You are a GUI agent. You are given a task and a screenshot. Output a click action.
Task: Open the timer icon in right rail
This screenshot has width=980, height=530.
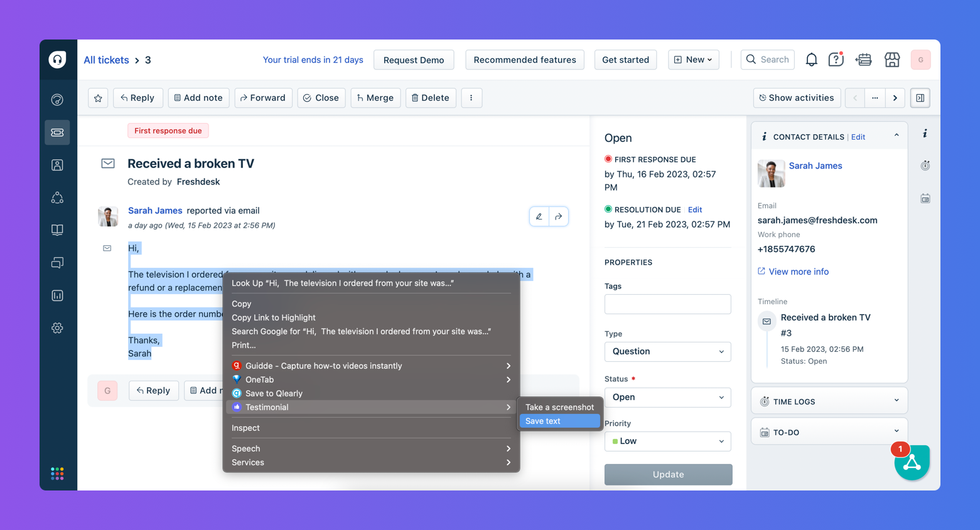pyautogui.click(x=925, y=166)
